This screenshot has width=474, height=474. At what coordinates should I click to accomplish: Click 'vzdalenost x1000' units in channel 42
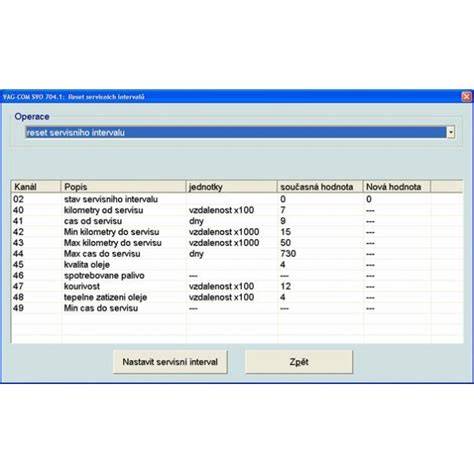224,232
